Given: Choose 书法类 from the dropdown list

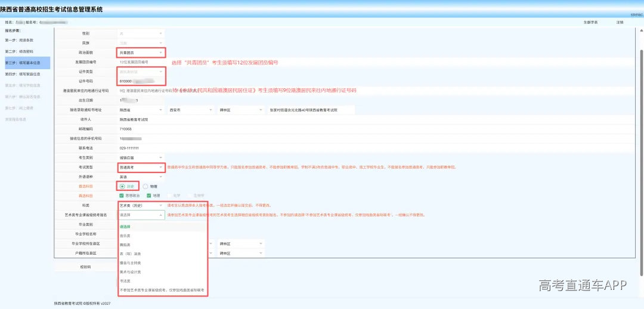Looking at the screenshot, I should [x=163, y=281].
